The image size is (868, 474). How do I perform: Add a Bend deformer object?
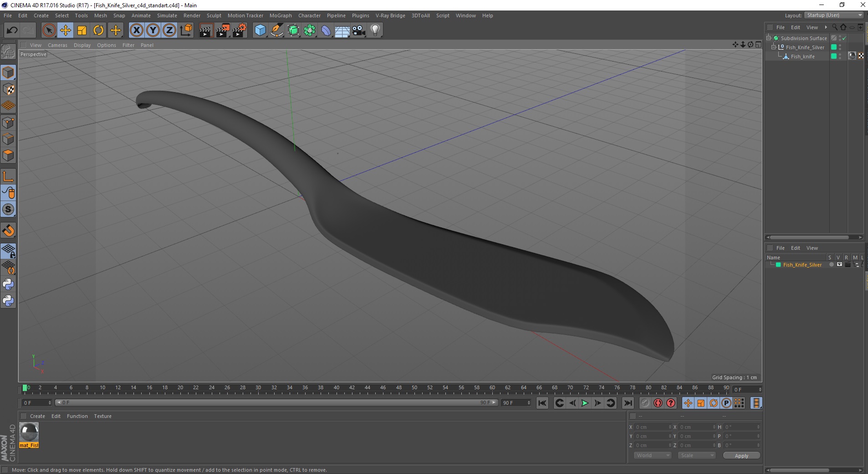point(326,31)
